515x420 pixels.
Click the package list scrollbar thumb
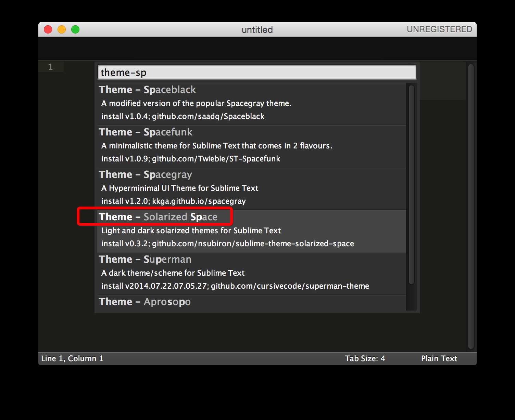click(412, 185)
